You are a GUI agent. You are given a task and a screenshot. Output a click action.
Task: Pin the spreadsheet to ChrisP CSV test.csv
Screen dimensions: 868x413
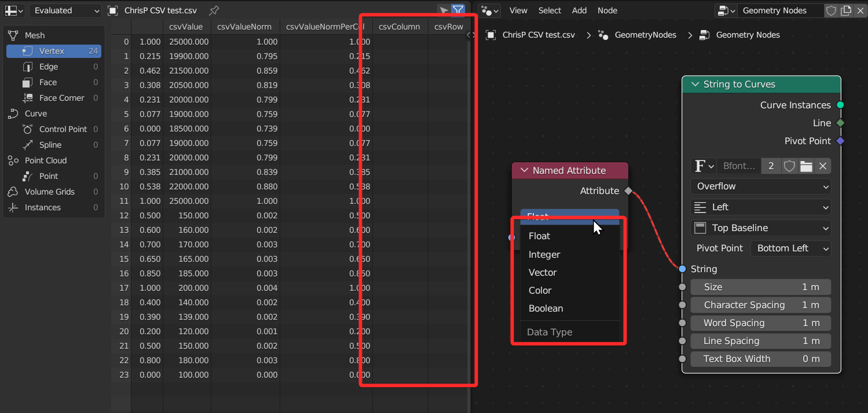214,10
